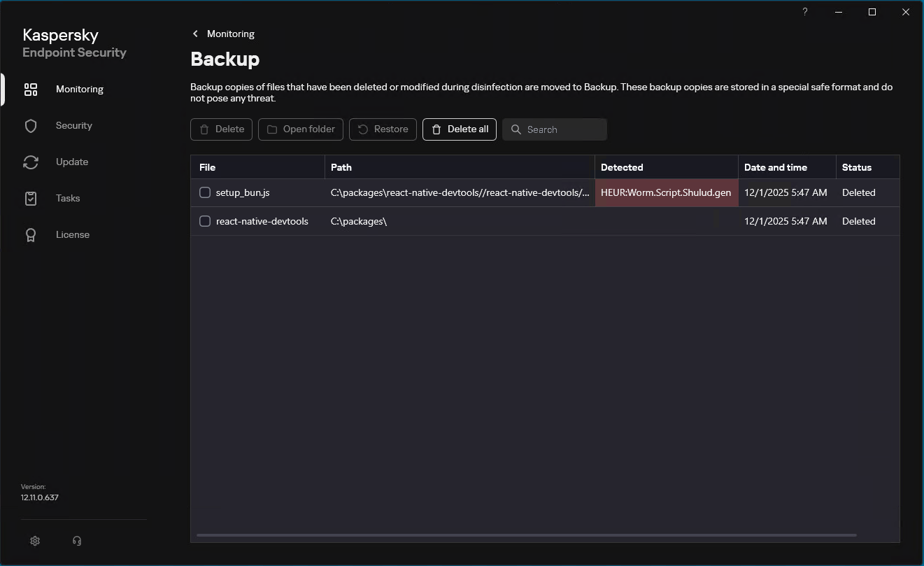Open support via the headset icon
924x566 pixels.
point(77,541)
